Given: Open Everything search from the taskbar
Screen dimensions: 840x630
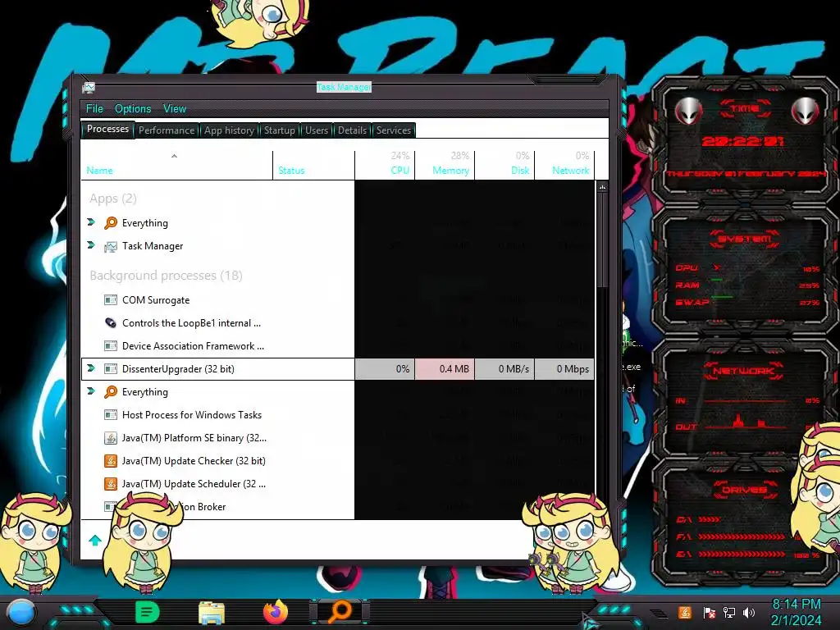Looking at the screenshot, I should pos(340,612).
